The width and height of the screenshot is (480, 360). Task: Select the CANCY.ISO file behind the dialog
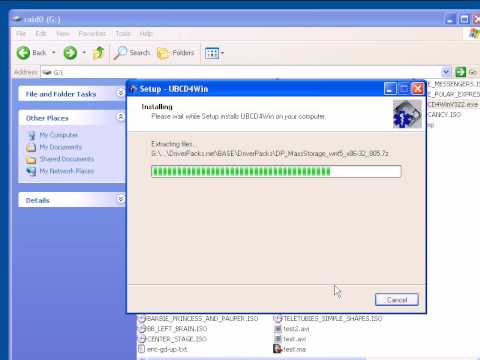coord(444,115)
